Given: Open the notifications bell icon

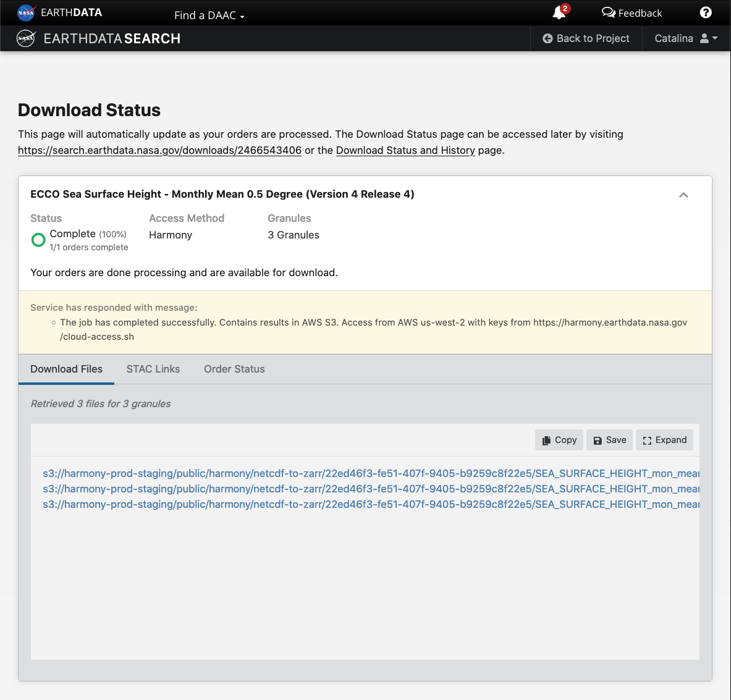Looking at the screenshot, I should [x=559, y=13].
